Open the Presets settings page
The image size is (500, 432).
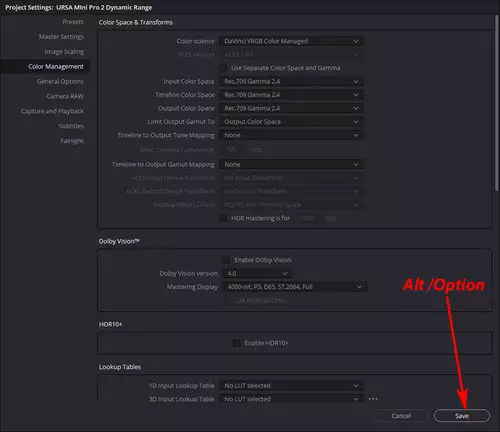pyautogui.click(x=73, y=22)
